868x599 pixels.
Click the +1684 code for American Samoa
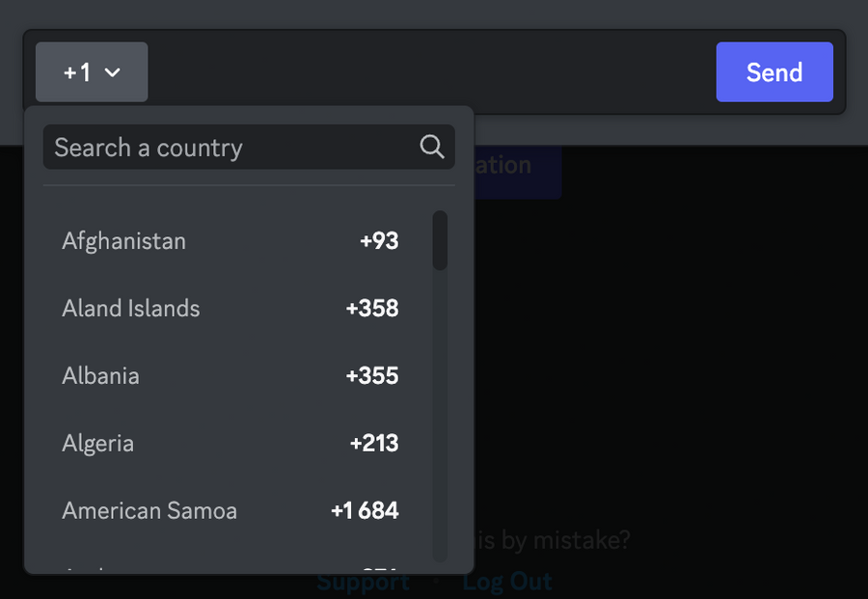(x=365, y=510)
